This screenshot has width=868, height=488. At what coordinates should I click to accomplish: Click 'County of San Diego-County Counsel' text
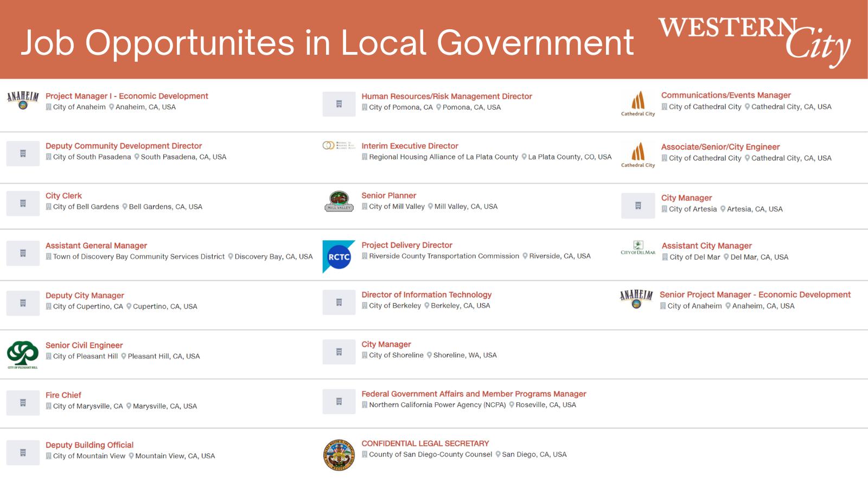(431, 454)
